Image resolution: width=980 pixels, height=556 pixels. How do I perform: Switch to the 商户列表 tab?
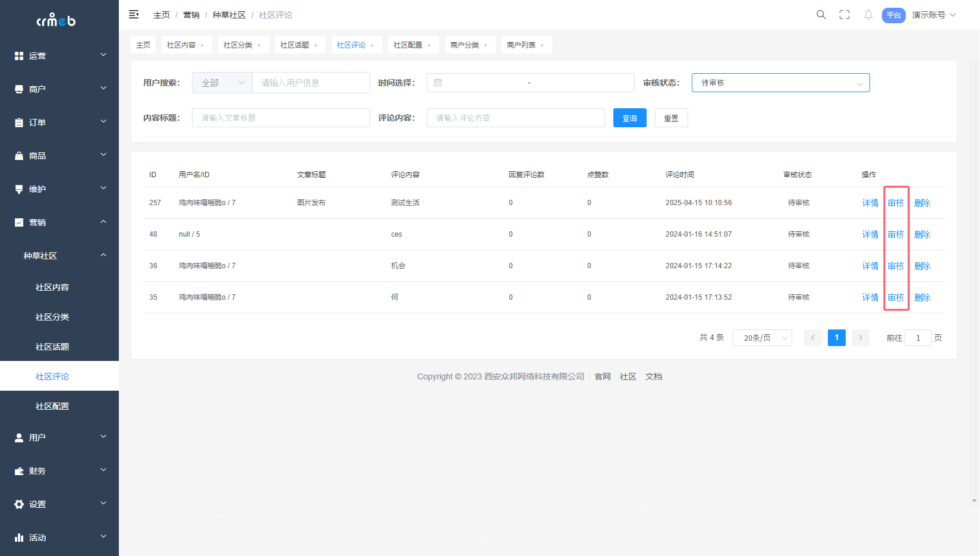click(x=521, y=45)
